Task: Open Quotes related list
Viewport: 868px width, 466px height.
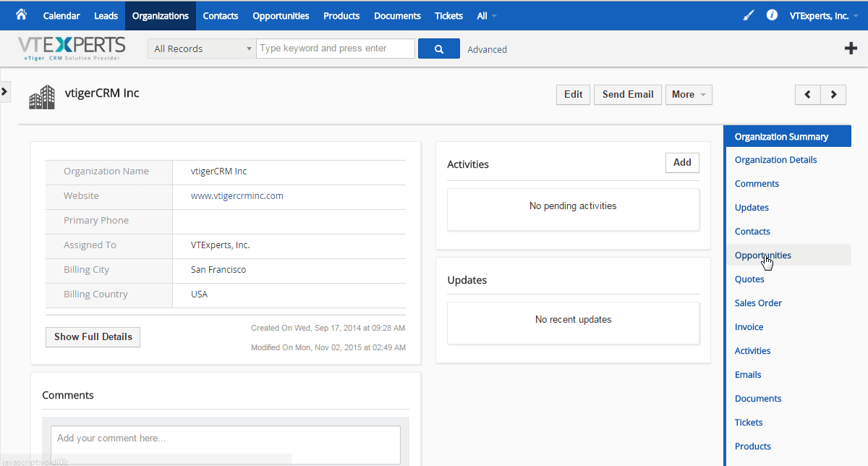Action: tap(750, 279)
